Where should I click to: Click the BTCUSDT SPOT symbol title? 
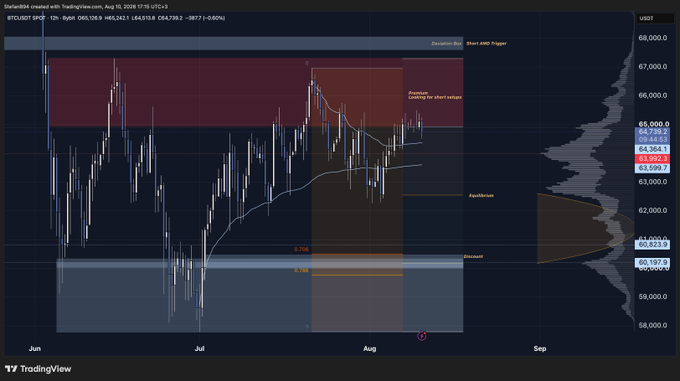[x=26, y=18]
